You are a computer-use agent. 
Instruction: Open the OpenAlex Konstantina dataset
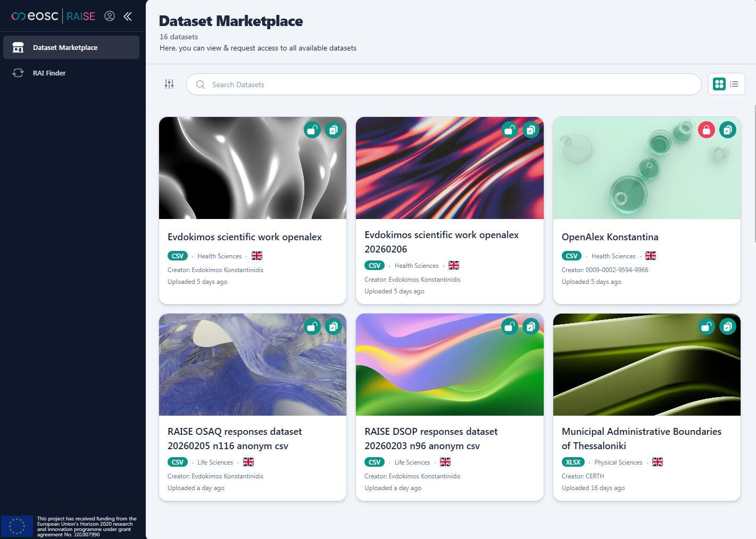pyautogui.click(x=610, y=237)
